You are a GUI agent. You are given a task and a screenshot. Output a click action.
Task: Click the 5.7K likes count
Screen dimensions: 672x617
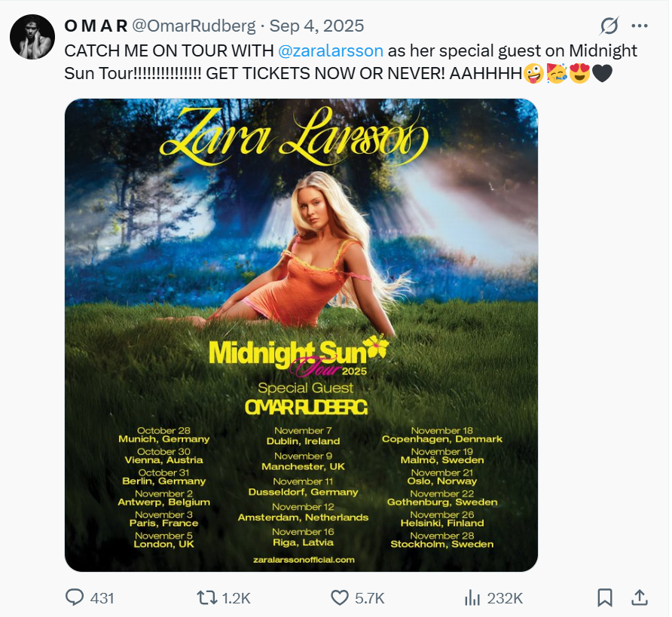click(x=369, y=598)
